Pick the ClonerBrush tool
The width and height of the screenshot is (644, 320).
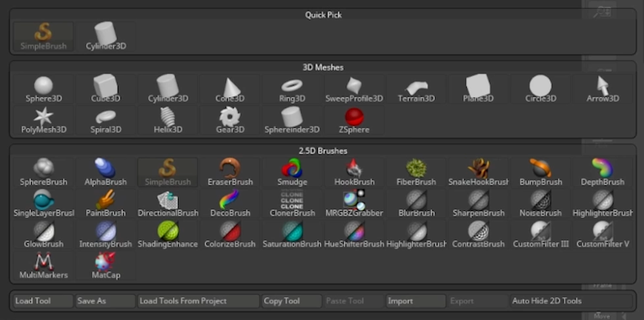coord(292,204)
